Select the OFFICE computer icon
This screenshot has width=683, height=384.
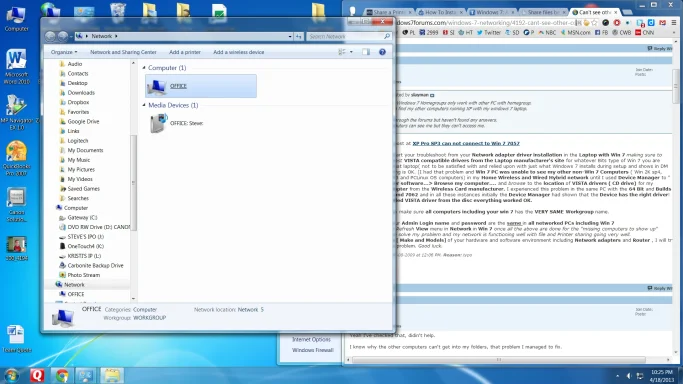(200, 86)
